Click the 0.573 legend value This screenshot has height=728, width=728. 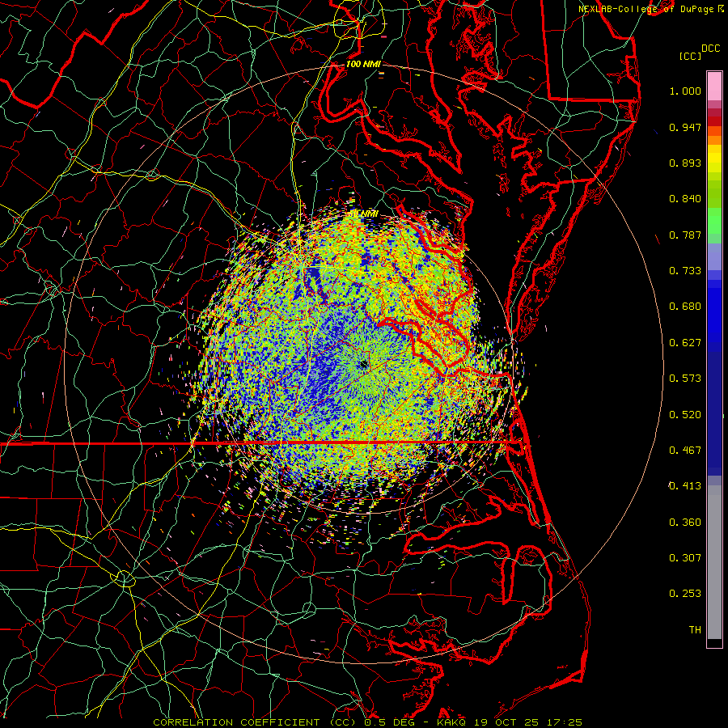click(685, 379)
